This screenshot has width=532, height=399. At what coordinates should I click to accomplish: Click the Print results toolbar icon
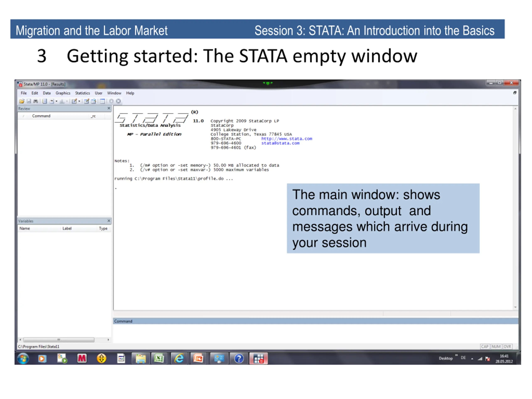click(36, 101)
